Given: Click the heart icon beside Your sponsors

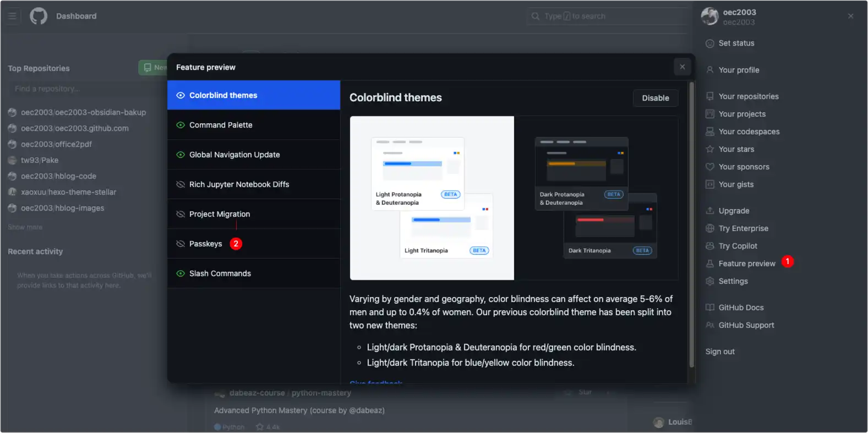Looking at the screenshot, I should pyautogui.click(x=710, y=167).
